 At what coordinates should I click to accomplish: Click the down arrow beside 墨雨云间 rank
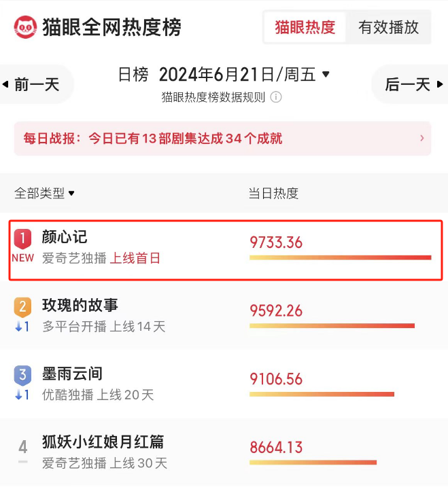tap(18, 395)
